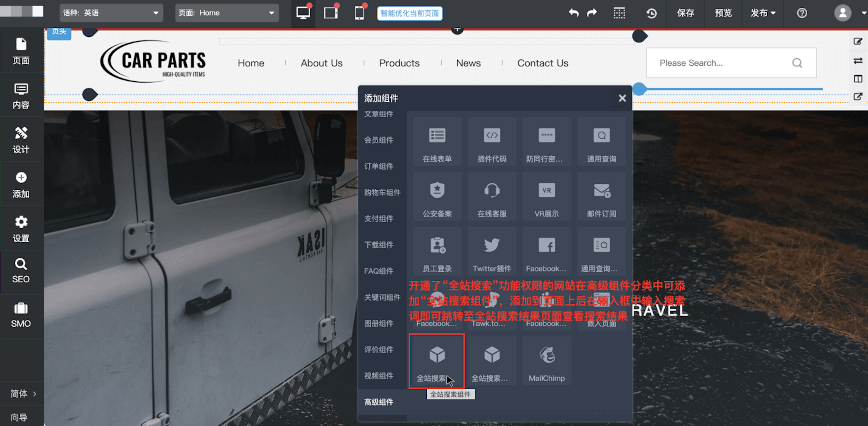Click the 添加 (add) sidebar icon
The width and height of the screenshot is (868, 426).
21,184
